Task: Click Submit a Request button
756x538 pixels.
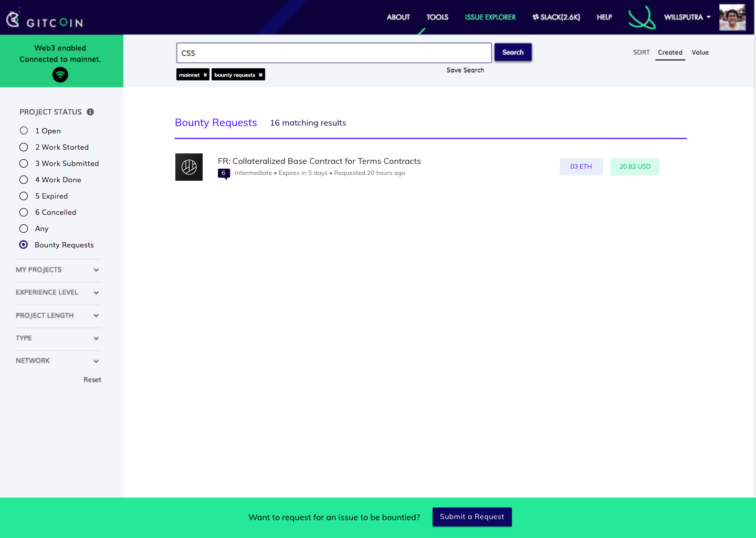Action: (472, 517)
